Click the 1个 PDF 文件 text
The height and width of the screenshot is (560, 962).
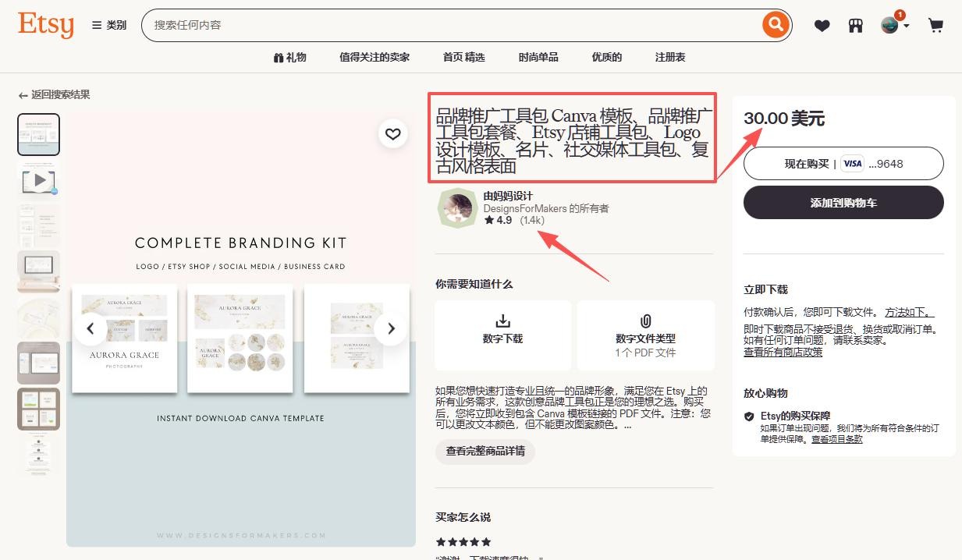[x=645, y=353]
